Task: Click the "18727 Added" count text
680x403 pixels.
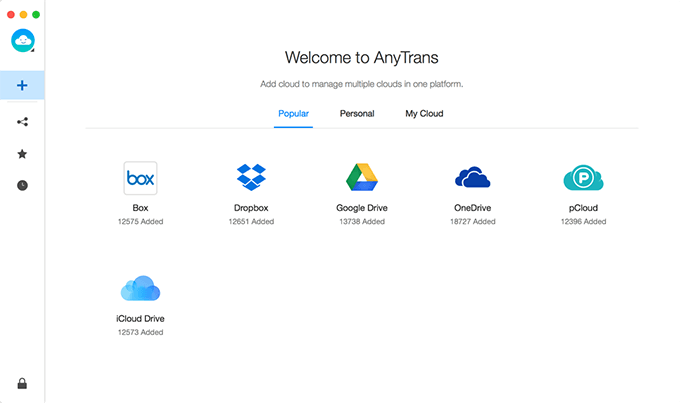Action: tap(473, 221)
